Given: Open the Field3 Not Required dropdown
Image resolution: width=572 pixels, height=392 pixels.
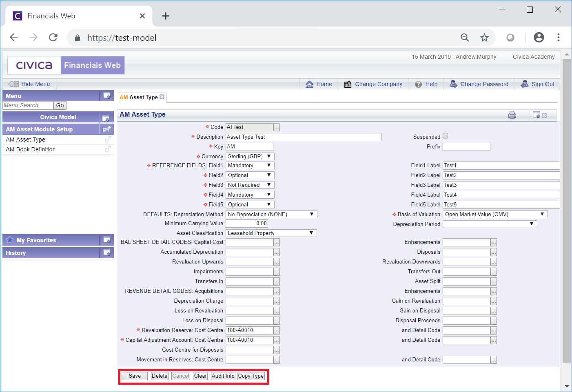Looking at the screenshot, I should coord(250,185).
